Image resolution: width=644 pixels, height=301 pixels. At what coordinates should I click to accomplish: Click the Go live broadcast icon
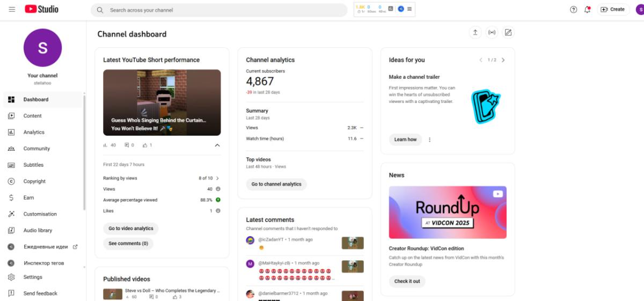pyautogui.click(x=492, y=33)
